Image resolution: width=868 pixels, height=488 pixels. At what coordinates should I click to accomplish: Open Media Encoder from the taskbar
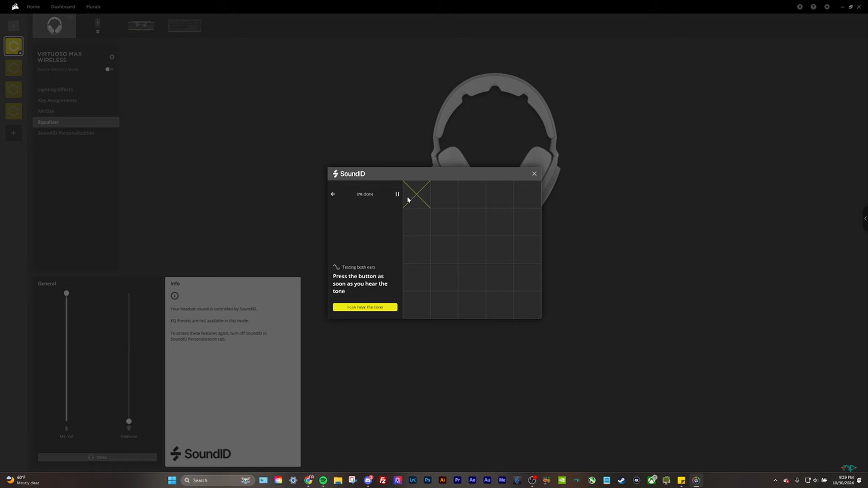502,480
